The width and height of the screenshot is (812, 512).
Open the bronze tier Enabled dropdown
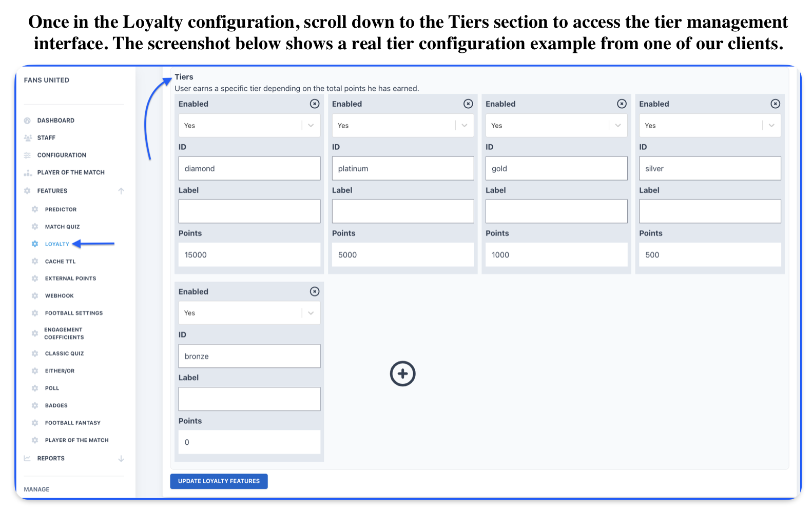(249, 313)
